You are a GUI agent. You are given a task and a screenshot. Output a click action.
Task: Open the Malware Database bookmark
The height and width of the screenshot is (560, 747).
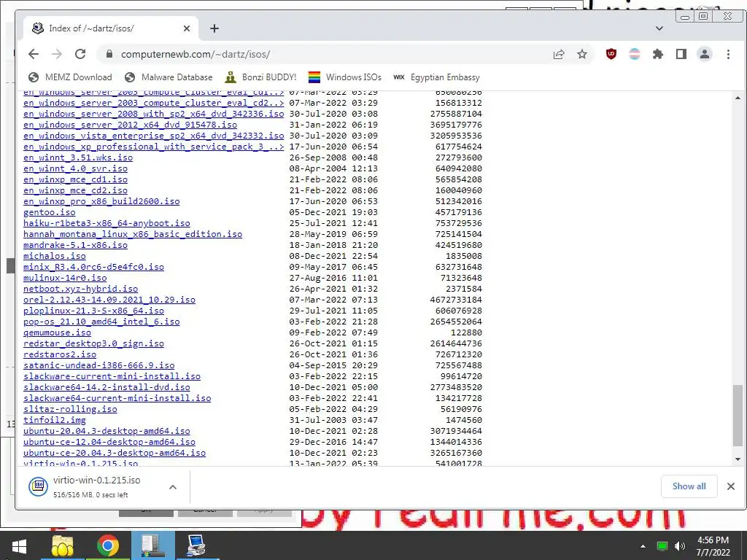169,77
